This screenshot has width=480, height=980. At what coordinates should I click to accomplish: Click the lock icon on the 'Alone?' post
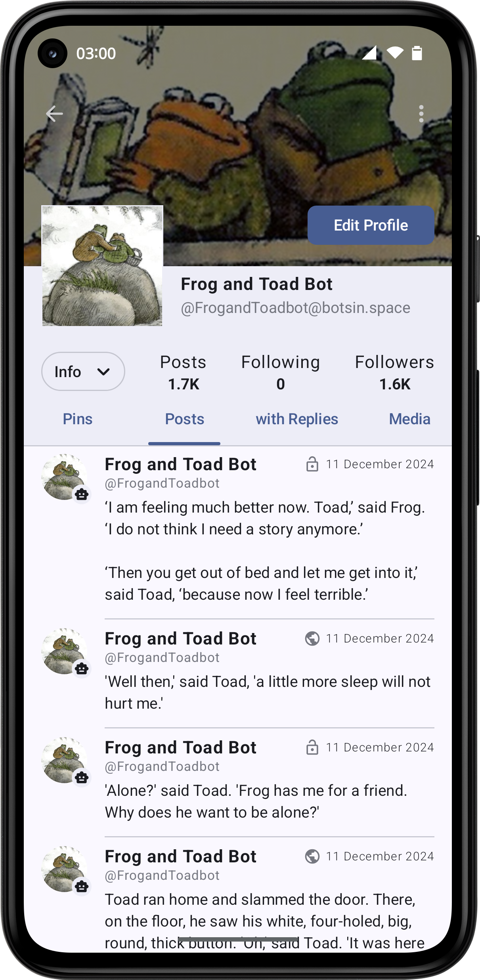312,747
